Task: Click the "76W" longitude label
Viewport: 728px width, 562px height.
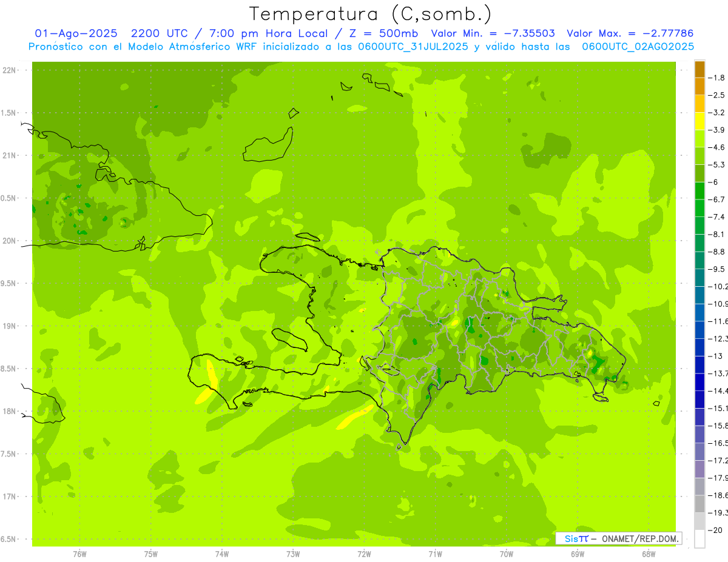Action: [x=79, y=554]
